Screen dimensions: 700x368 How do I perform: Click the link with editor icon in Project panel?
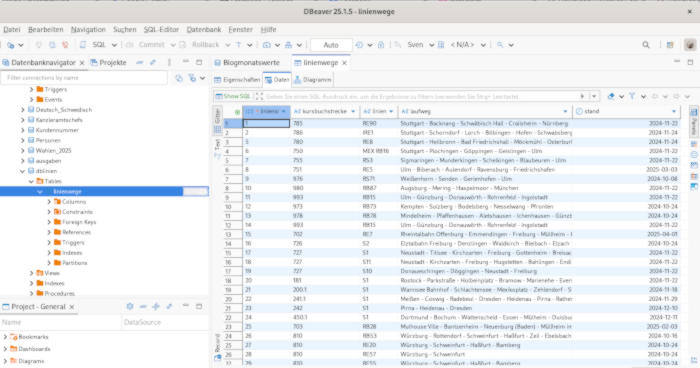tap(169, 306)
